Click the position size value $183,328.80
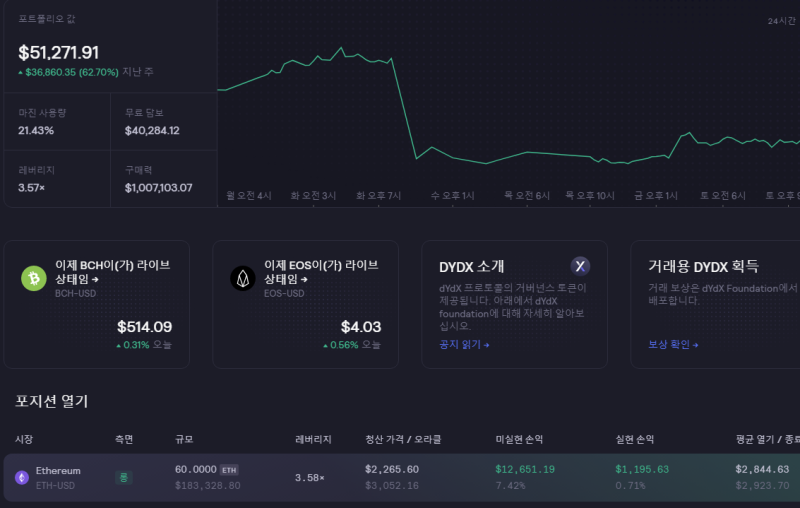 pyautogui.click(x=208, y=486)
